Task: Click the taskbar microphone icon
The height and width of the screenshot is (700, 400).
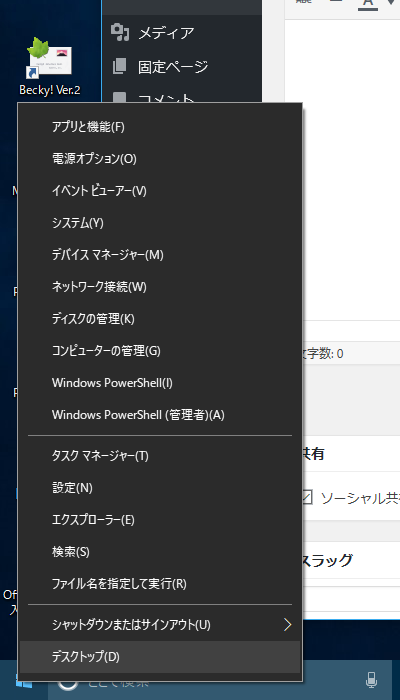Action: click(x=371, y=680)
